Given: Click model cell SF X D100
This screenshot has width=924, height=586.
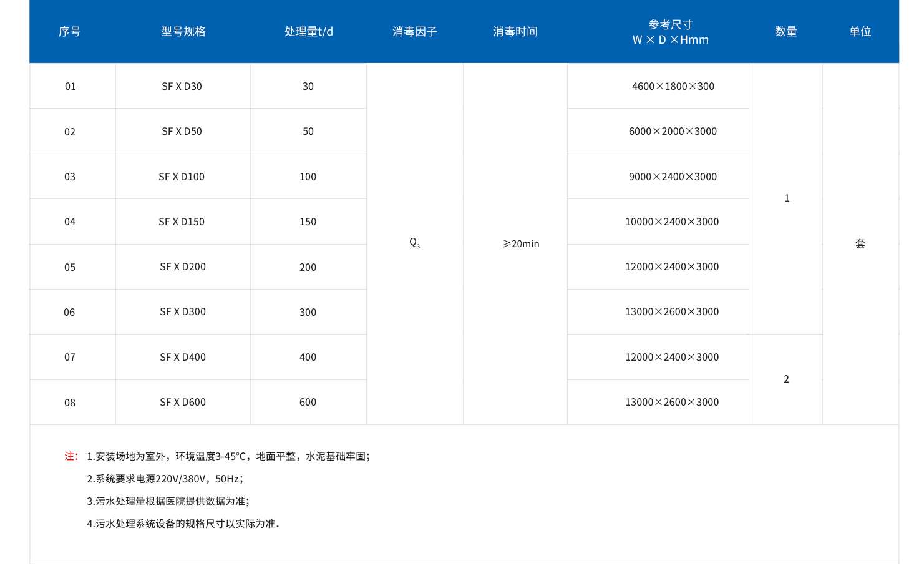Looking at the screenshot, I should click(x=182, y=177).
